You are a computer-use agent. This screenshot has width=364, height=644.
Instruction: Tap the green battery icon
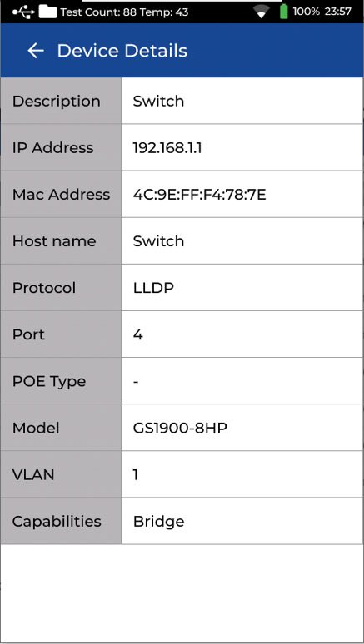pyautogui.click(x=284, y=12)
